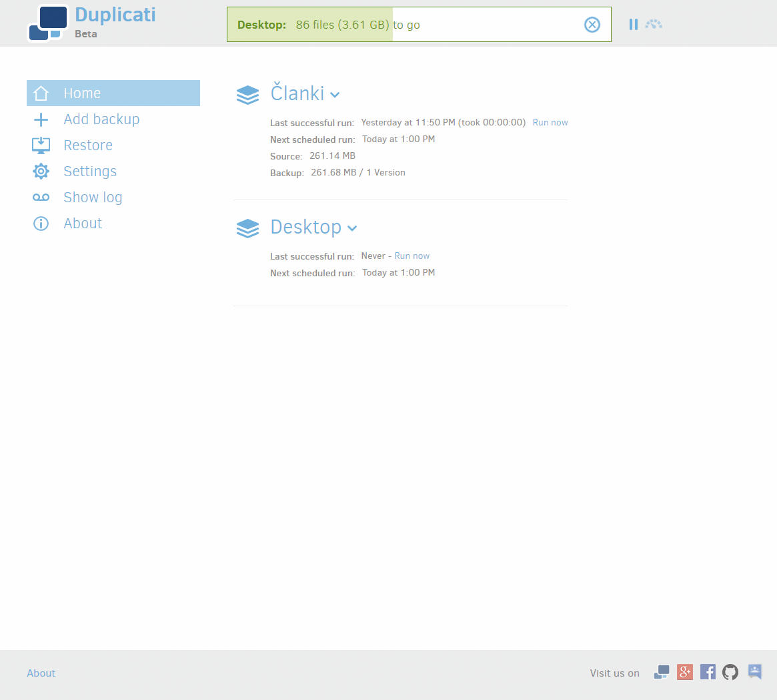Open the Facebook page icon
This screenshot has height=700, width=777.
click(708, 672)
